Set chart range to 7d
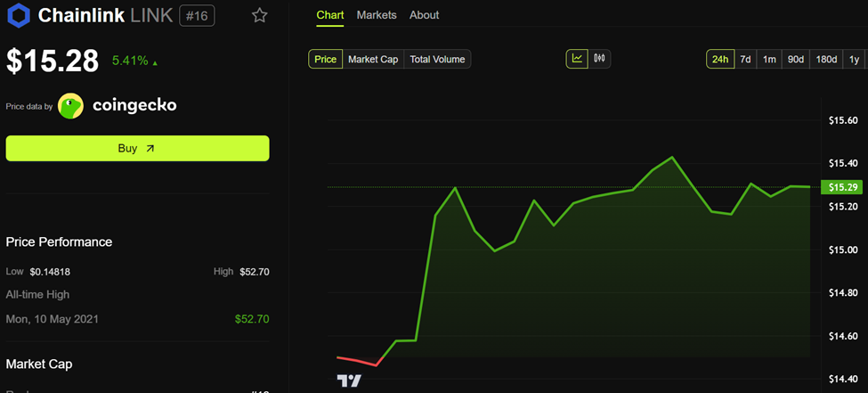 tap(746, 59)
